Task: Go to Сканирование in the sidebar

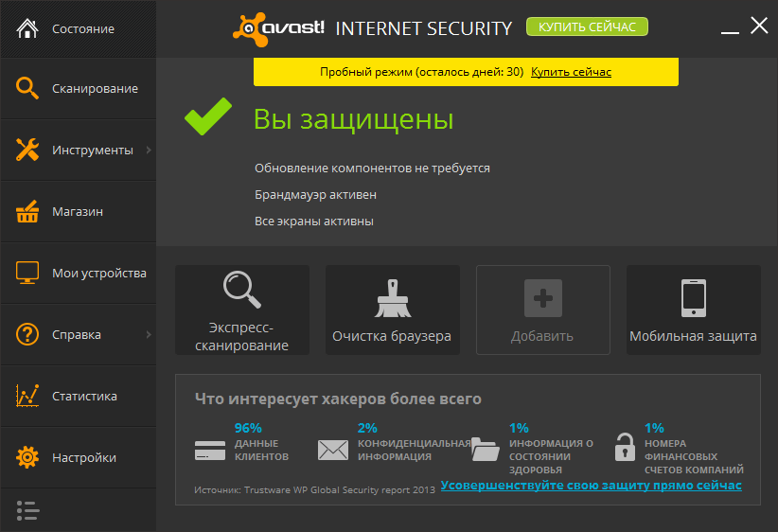Action: pos(79,88)
